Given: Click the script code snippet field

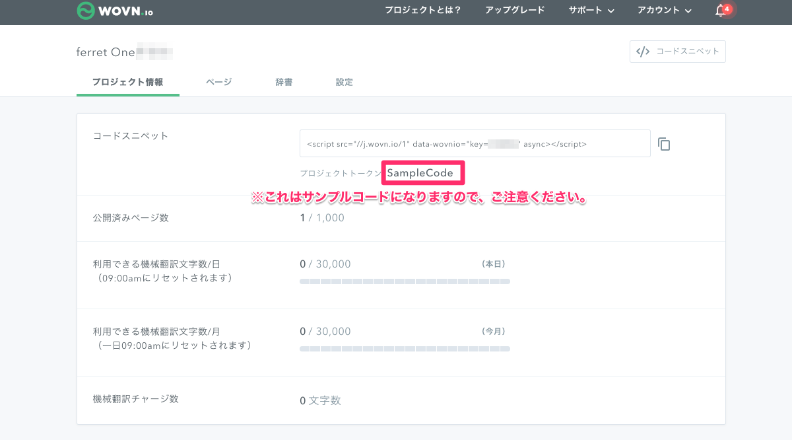Looking at the screenshot, I should pyautogui.click(x=475, y=144).
